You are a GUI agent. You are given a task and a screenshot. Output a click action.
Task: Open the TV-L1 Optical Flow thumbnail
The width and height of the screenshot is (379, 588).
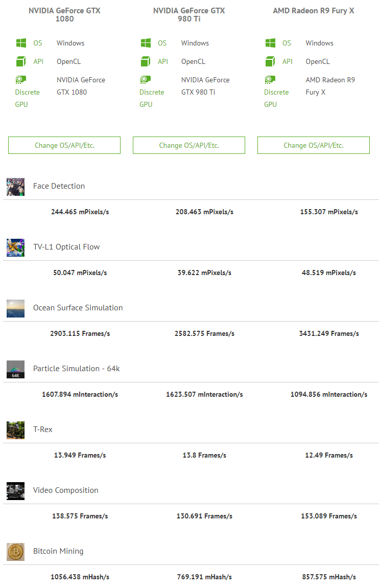click(15, 247)
